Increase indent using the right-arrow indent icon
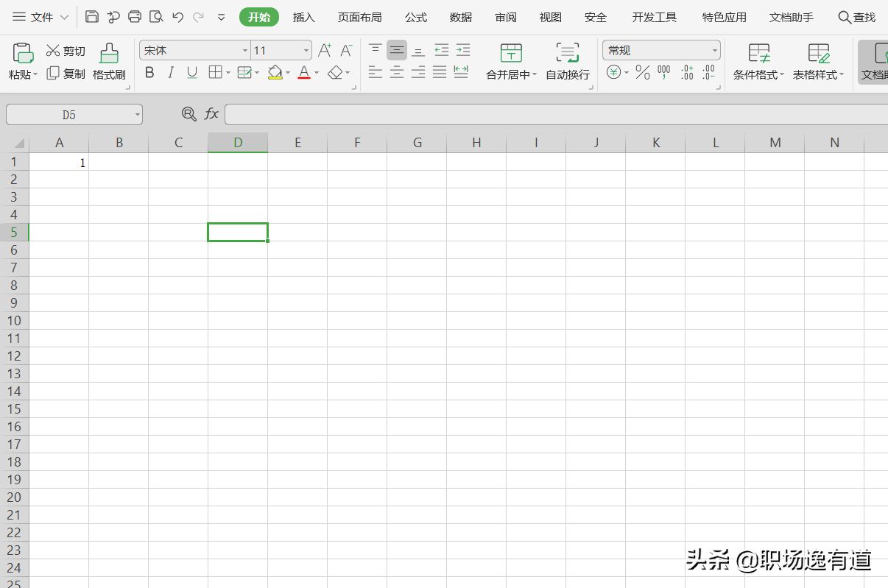The image size is (888, 588). pos(462,50)
